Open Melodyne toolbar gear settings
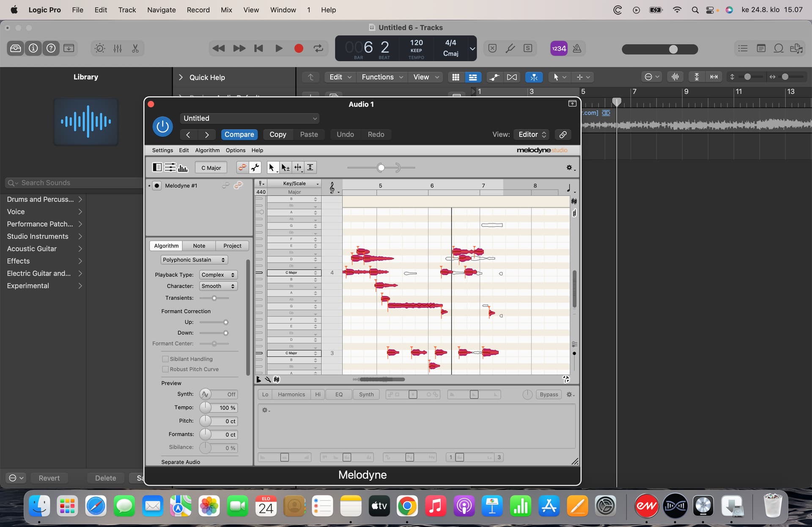Viewport: 812px width, 527px height. tap(570, 168)
